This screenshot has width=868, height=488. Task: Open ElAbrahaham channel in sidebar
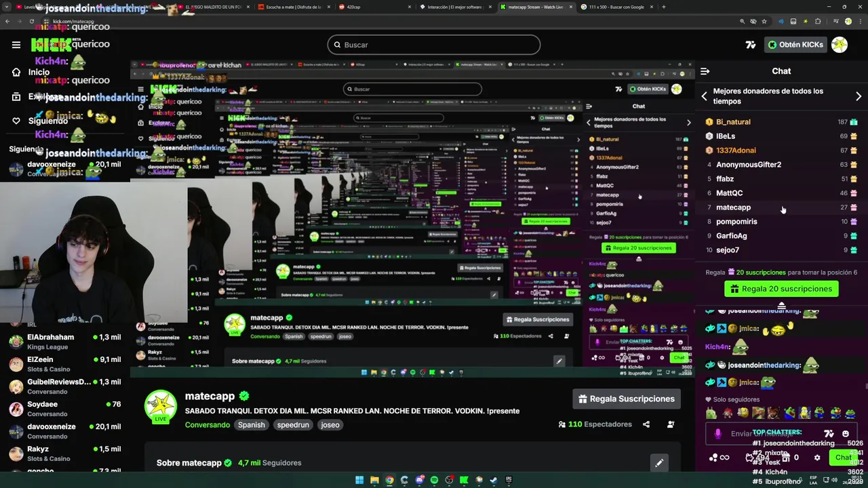click(64, 342)
